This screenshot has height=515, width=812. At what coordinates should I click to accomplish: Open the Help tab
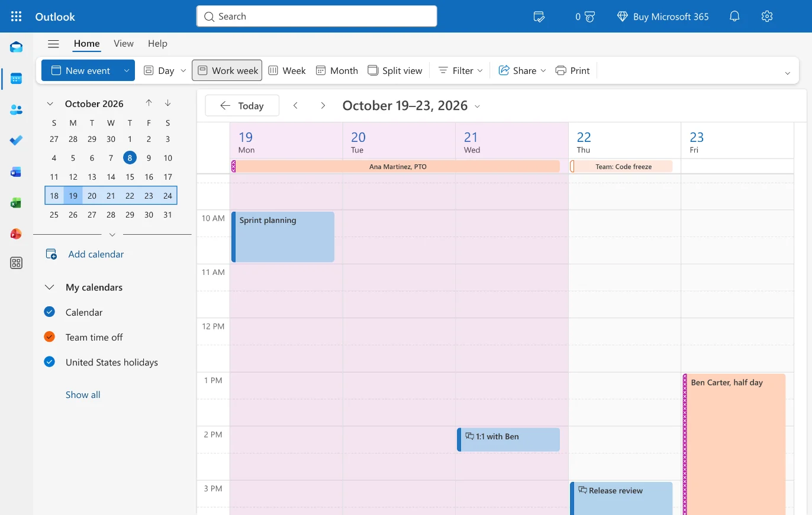[157, 44]
